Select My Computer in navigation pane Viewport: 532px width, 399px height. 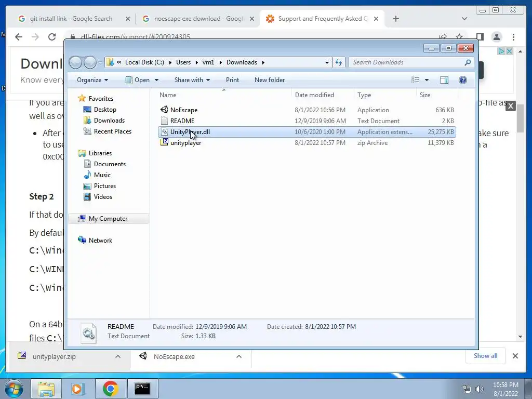(108, 219)
